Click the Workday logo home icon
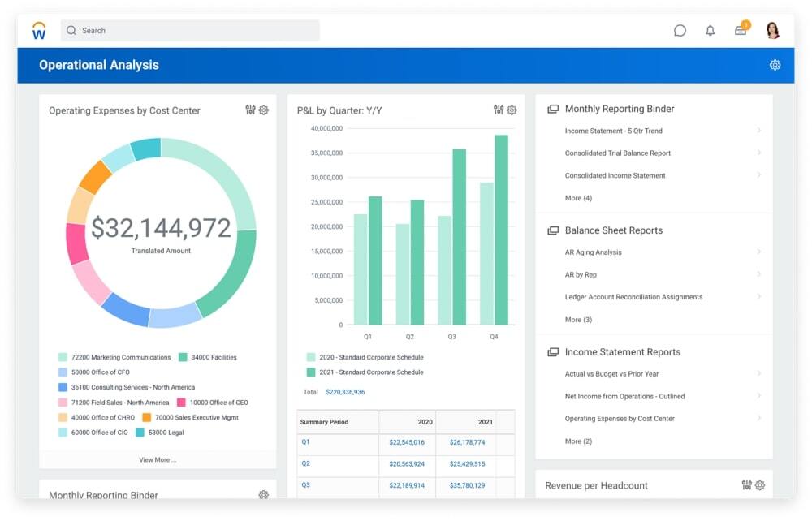Image resolution: width=812 pixels, height=521 pixels. coord(39,31)
